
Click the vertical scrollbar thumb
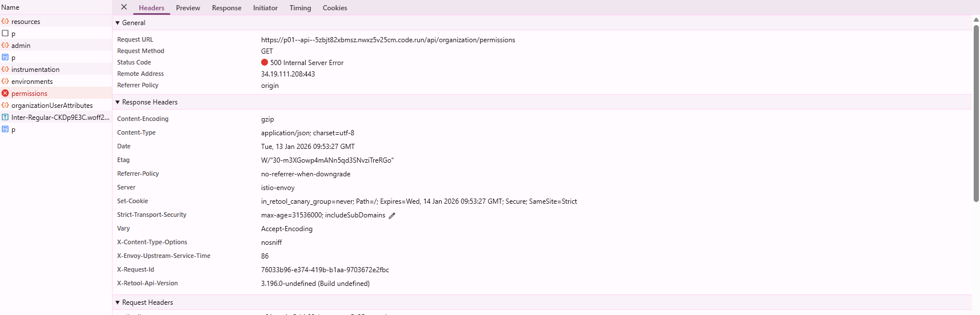click(976, 114)
